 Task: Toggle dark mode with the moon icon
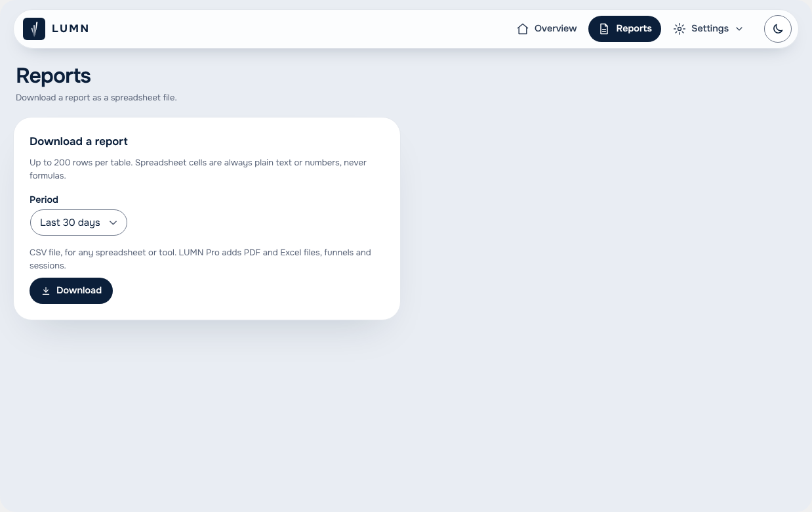778,29
